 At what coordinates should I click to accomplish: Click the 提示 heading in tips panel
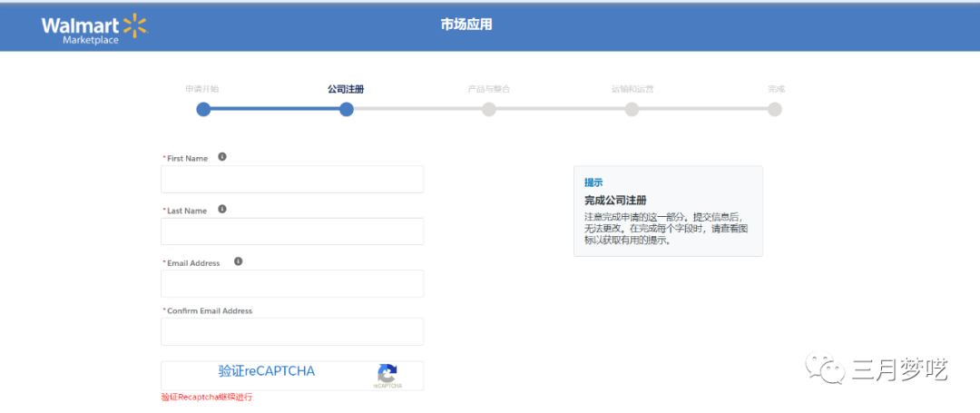593,182
